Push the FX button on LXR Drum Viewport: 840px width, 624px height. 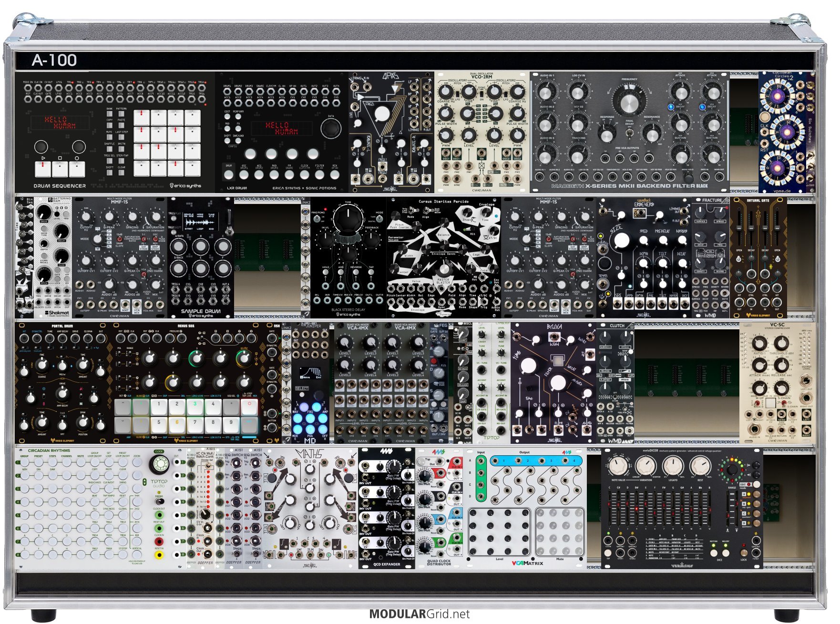(238, 129)
